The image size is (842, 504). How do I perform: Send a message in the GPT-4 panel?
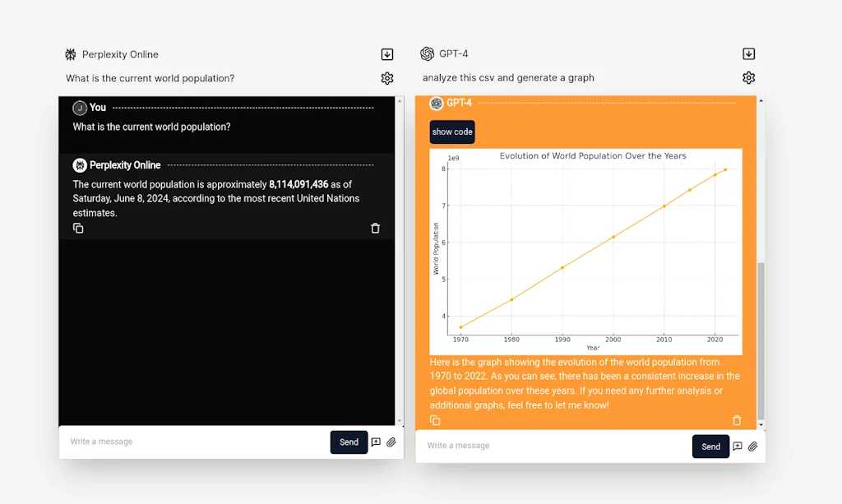710,446
